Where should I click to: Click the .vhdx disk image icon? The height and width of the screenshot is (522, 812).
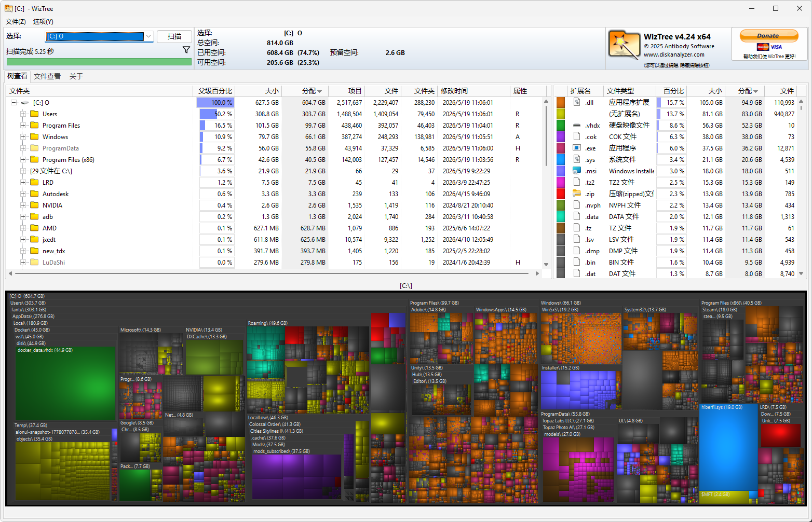point(576,125)
